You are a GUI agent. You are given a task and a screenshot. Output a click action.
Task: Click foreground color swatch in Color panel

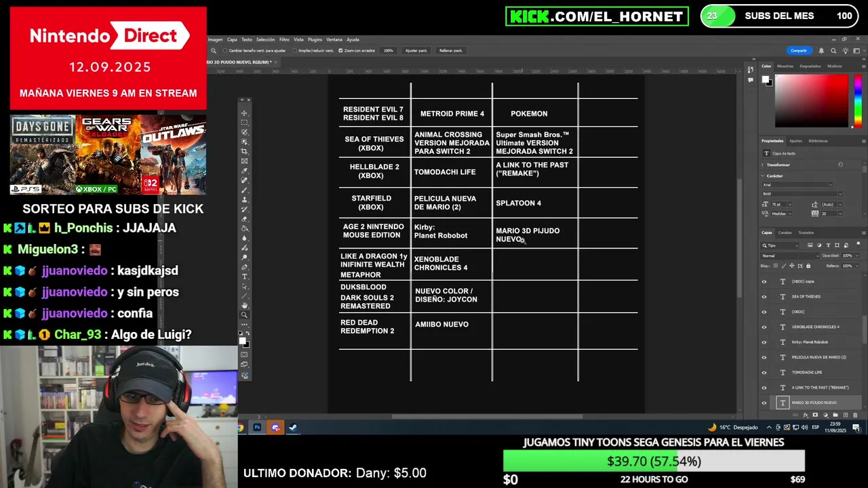click(766, 79)
